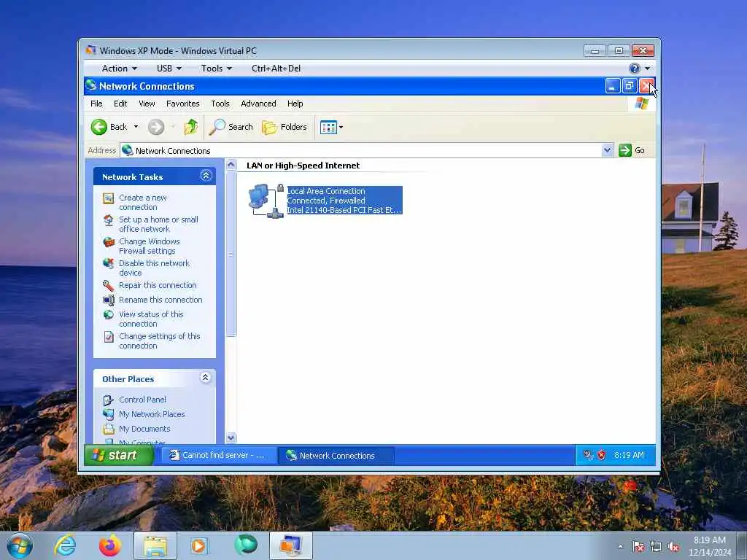747x560 pixels.
Task: Click the Forward arrow icon
Action: (x=156, y=127)
